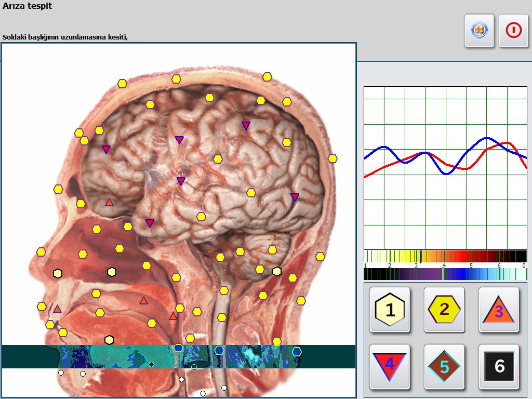Screen dimensions: 532x399
Task: Select legend level 1 pale hexagon button
Action: click(389, 310)
